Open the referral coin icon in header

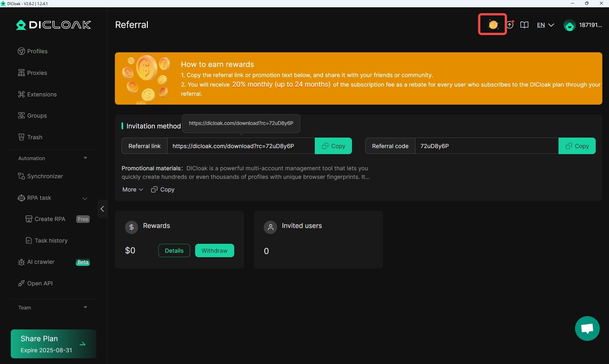coord(493,24)
